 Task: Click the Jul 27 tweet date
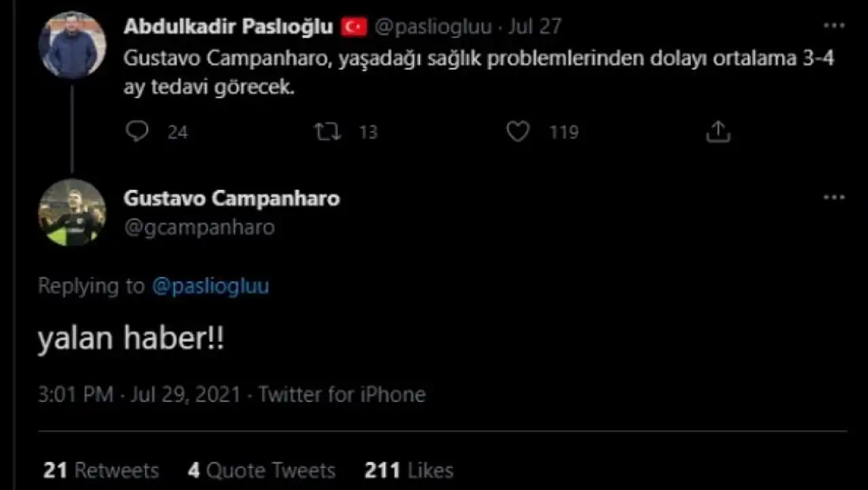click(537, 27)
